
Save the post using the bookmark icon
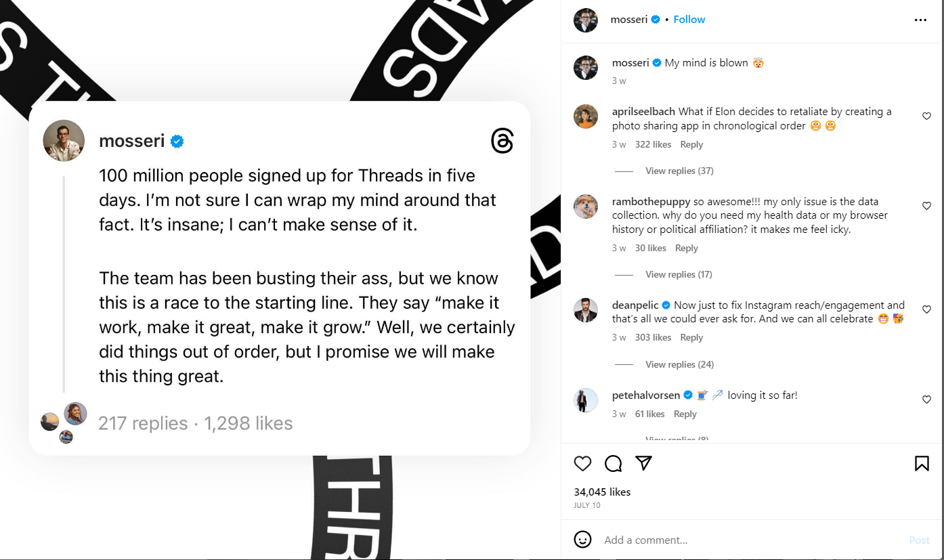tap(922, 463)
